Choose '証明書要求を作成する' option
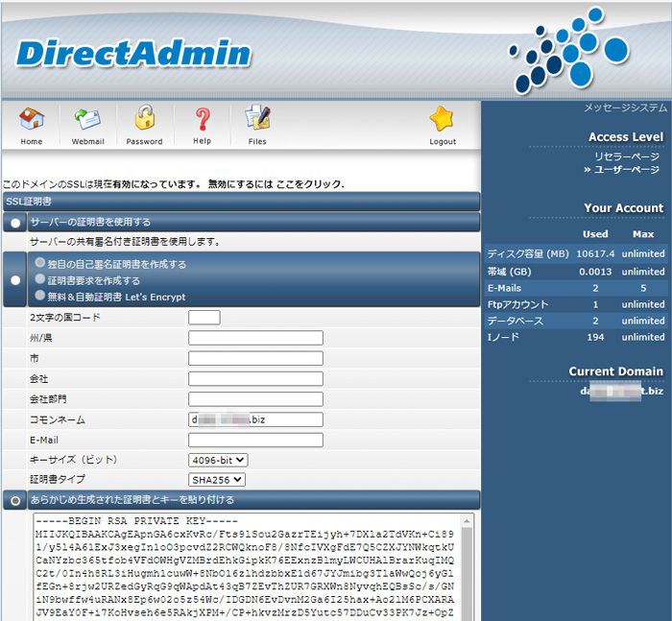Viewport: 672px width, 621px height. pos(40,279)
